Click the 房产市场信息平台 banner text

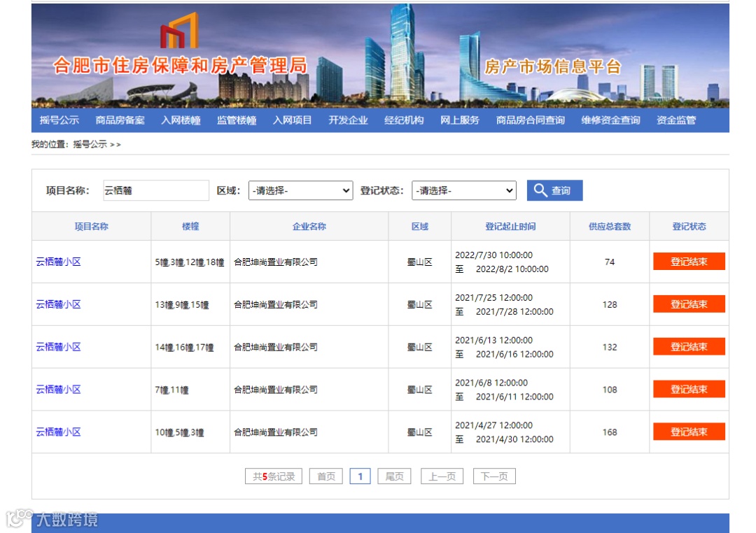[553, 66]
